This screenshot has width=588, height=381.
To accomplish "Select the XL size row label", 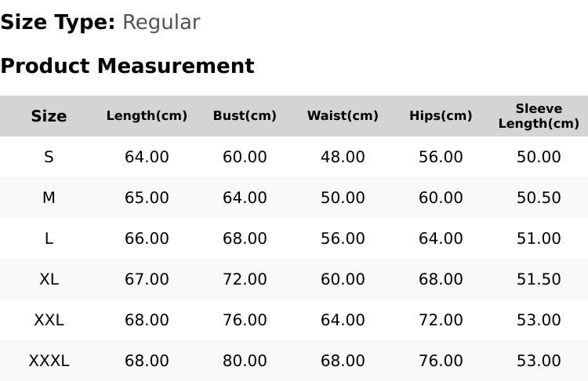I will pos(49,279).
